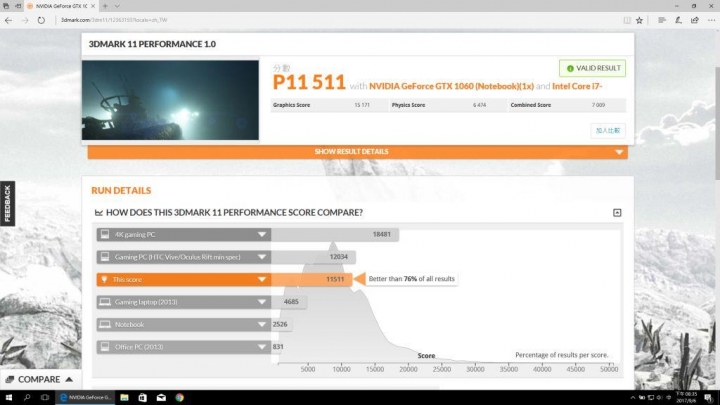
Task: Open the Intel Core i7 processor link
Action: [x=577, y=86]
